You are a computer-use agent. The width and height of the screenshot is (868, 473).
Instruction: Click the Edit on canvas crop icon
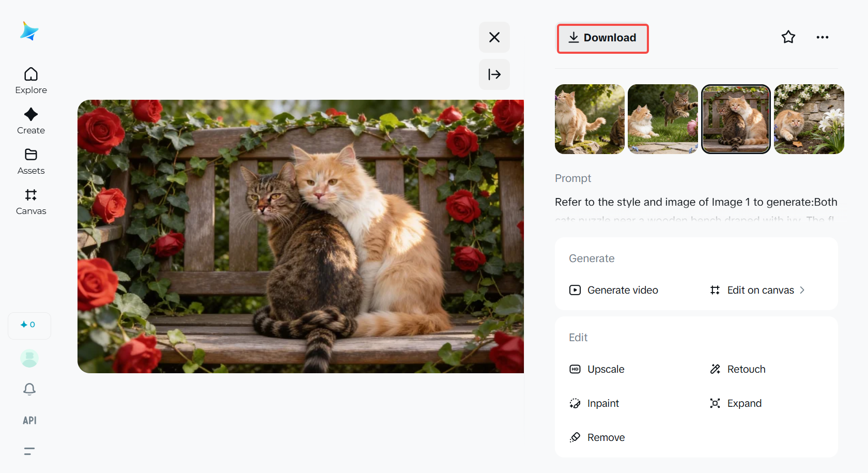pos(715,290)
